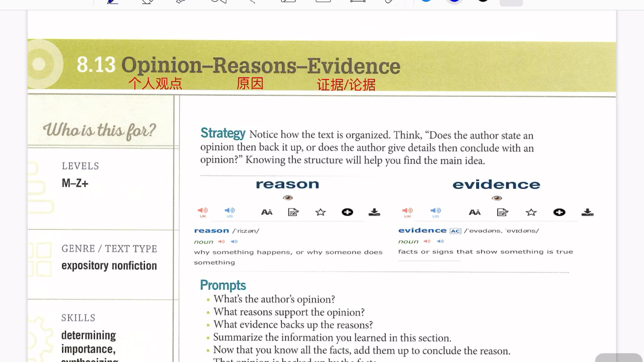Open the note edit icon under reason
The height and width of the screenshot is (362, 644).
tap(293, 212)
